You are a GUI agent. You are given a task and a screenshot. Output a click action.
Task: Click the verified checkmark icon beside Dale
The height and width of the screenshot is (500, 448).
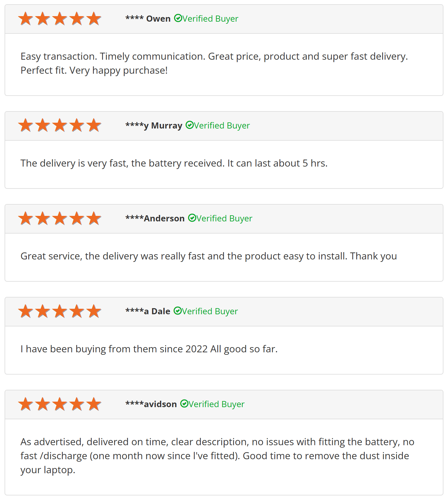click(x=178, y=311)
